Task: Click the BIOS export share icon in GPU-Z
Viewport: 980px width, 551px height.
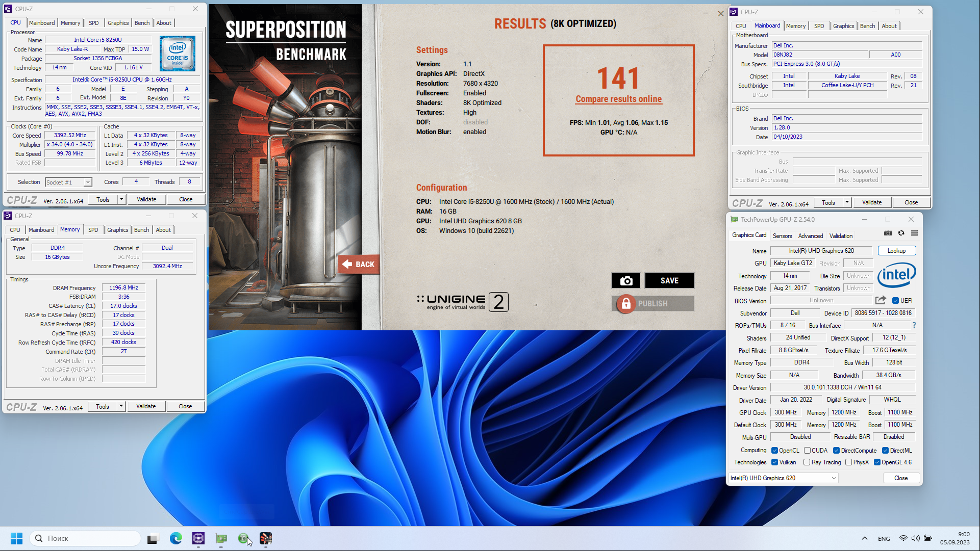Action: tap(881, 300)
